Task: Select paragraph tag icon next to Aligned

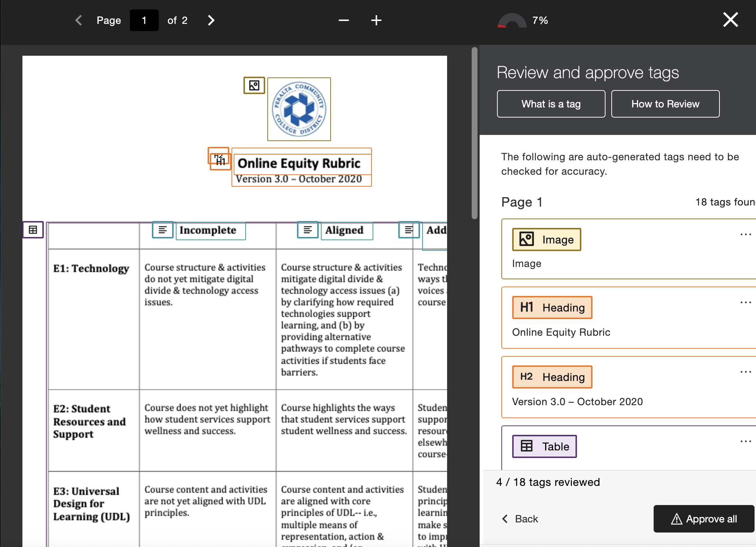Action: click(308, 230)
